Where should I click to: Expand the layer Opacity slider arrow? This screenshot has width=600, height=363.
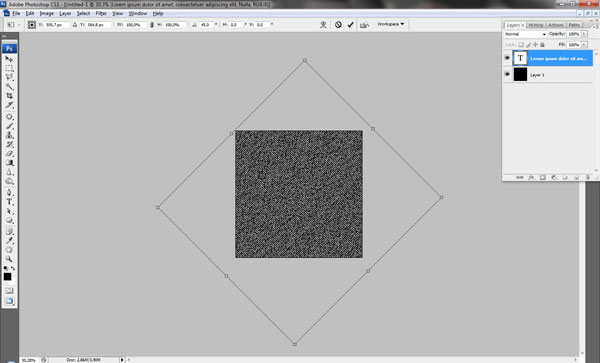[584, 34]
